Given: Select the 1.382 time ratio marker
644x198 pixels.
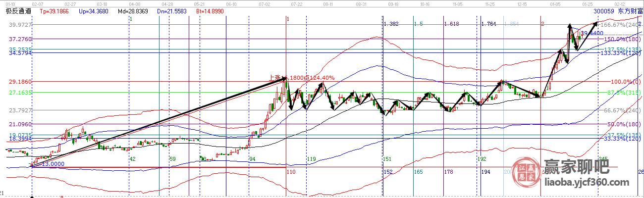Looking at the screenshot, I should pos(391,24).
